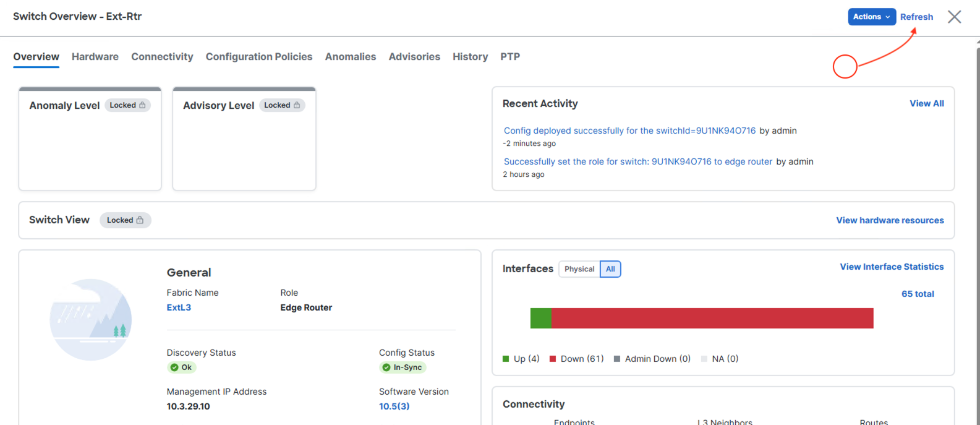Click the Locked badge on Anomaly Level
Screen dimensions: 980x425
coord(128,105)
